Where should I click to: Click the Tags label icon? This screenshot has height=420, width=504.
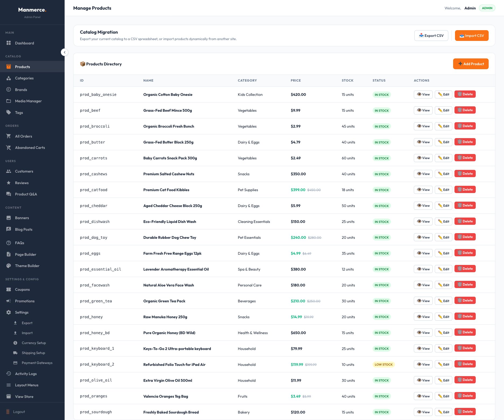click(9, 113)
